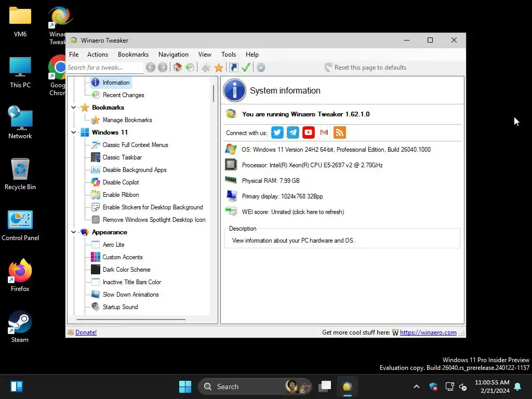Open the Network desktop icon

click(20, 123)
